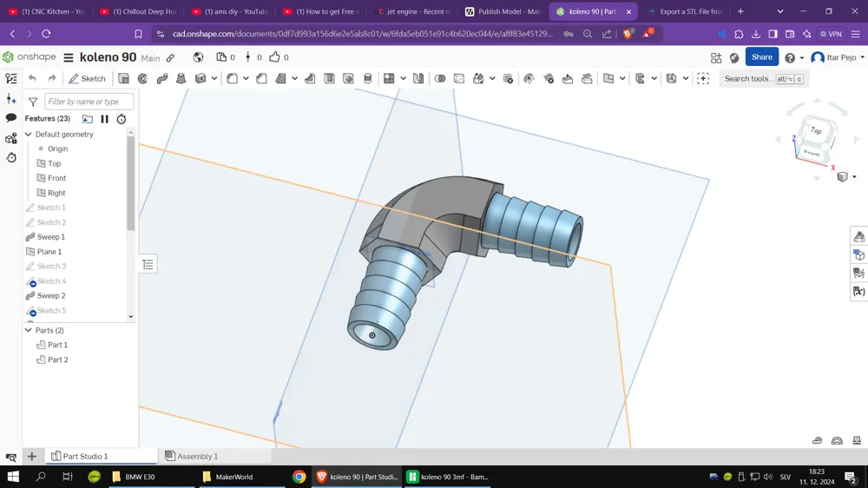The height and width of the screenshot is (488, 868).
Task: Select the Fillet tool
Action: (233, 79)
